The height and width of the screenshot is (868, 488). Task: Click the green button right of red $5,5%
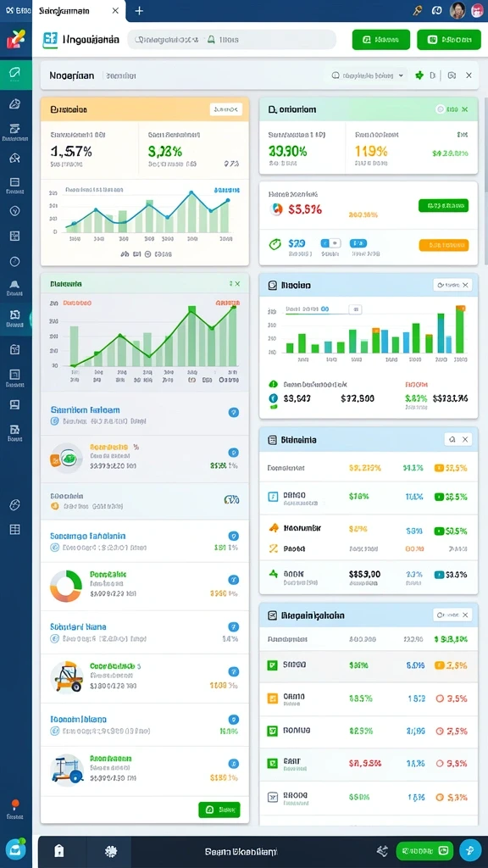[x=443, y=206]
